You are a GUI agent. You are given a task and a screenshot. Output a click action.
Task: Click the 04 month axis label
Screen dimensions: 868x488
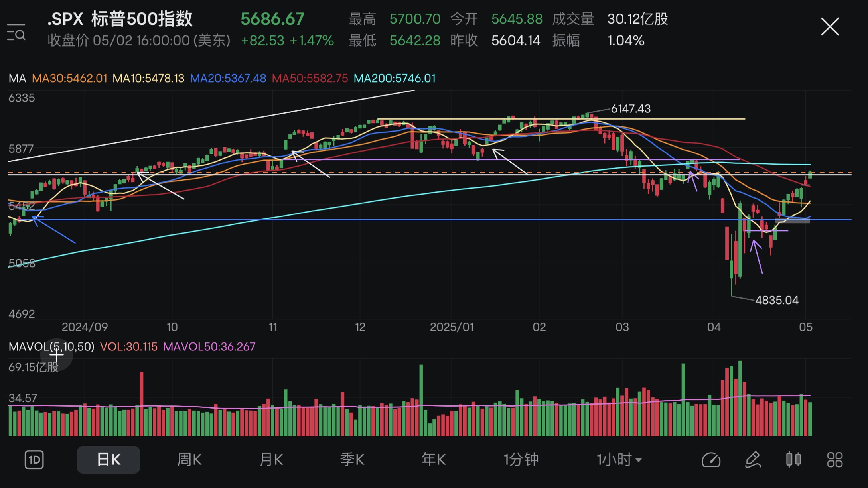(x=714, y=327)
